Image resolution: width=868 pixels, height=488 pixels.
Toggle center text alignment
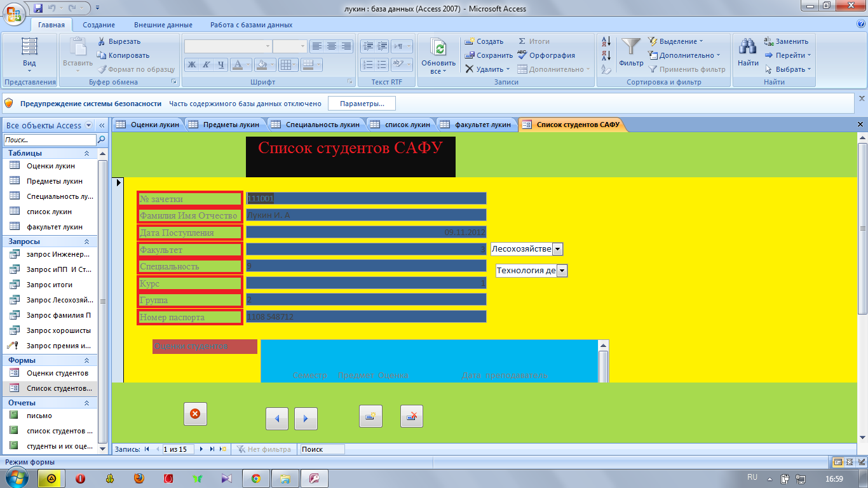coord(332,46)
